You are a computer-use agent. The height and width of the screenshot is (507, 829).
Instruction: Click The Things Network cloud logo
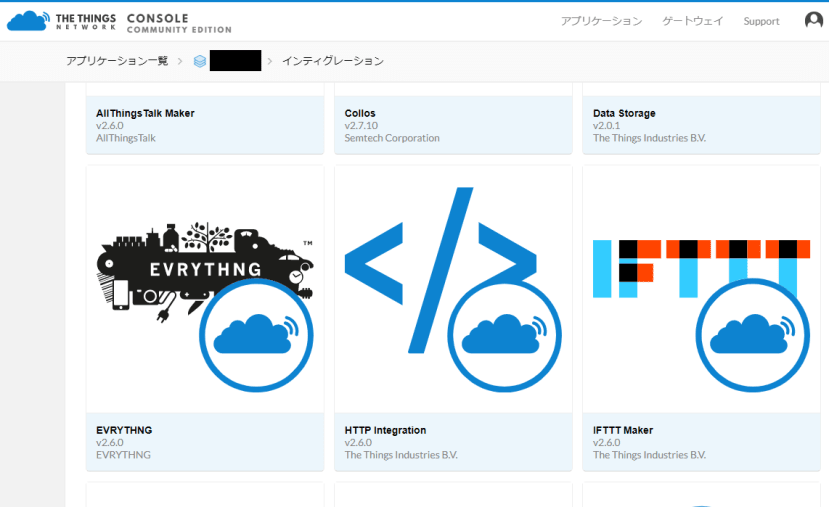[28, 21]
